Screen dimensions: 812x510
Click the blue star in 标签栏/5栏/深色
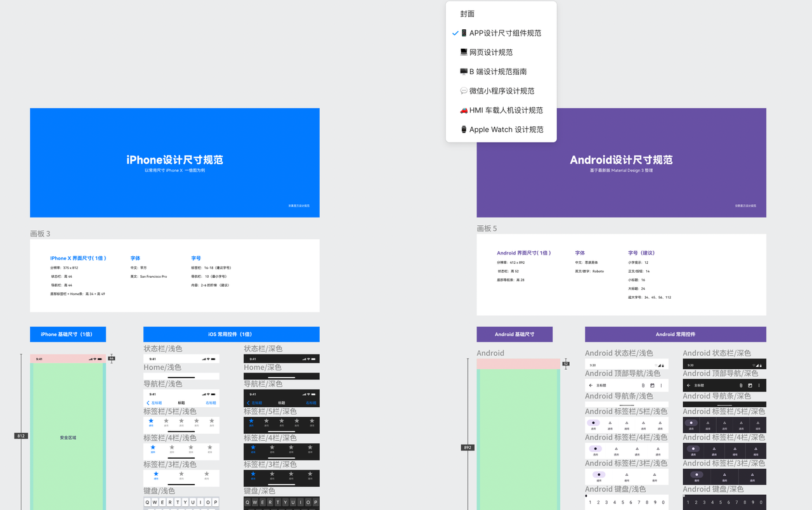(x=251, y=421)
